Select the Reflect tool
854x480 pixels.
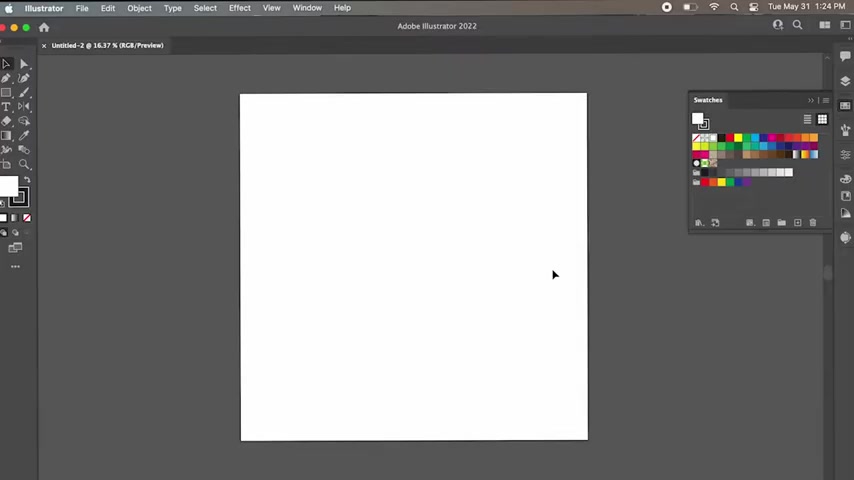24,107
